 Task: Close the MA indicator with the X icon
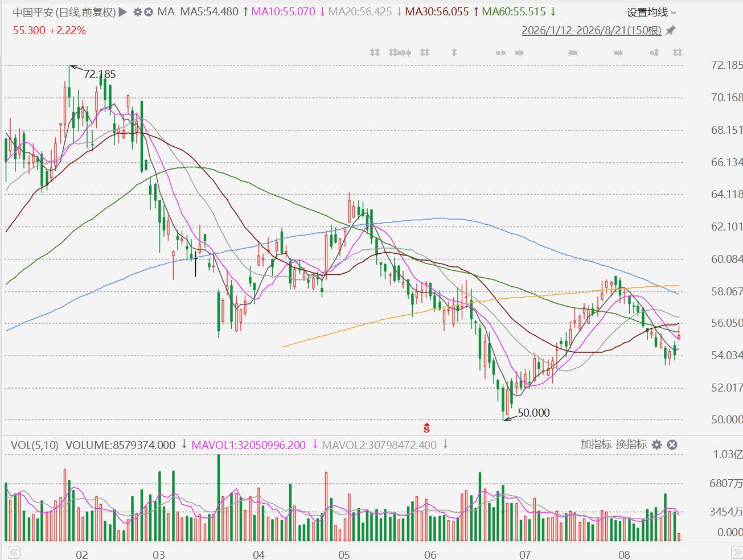coord(149,12)
